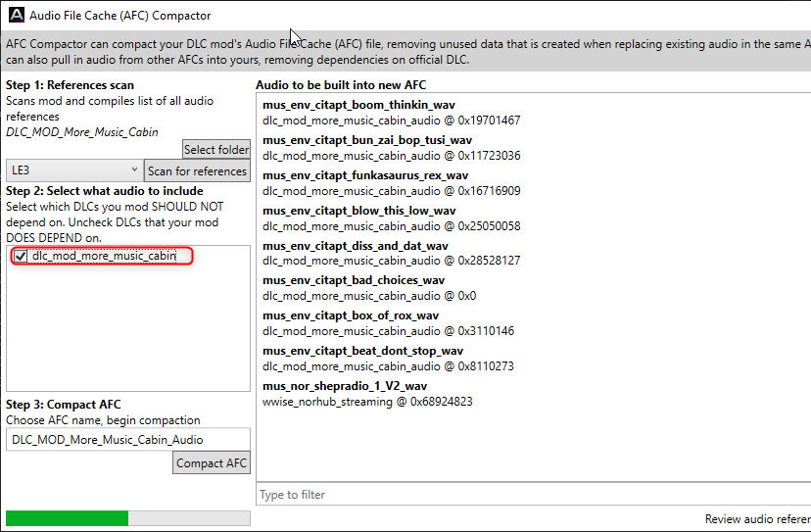Click the offset line ending 0x25050058
The width and height of the screenshot is (811, 532).
391,226
